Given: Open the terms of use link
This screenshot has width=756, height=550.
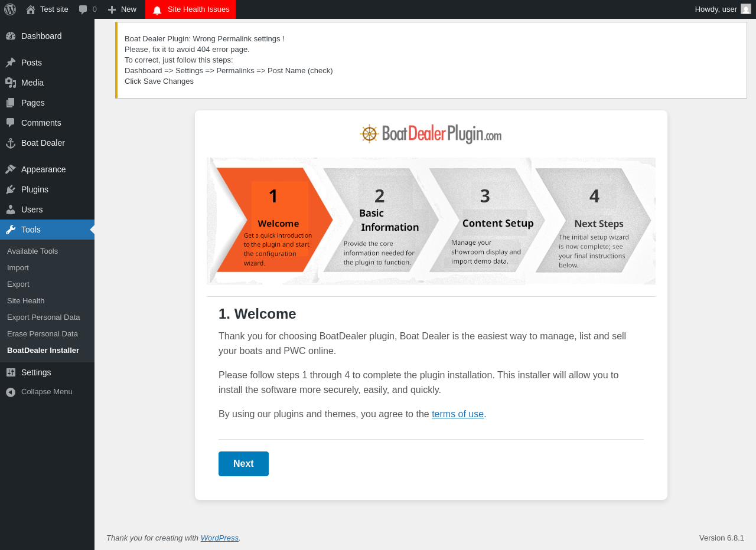Looking at the screenshot, I should click(x=458, y=414).
